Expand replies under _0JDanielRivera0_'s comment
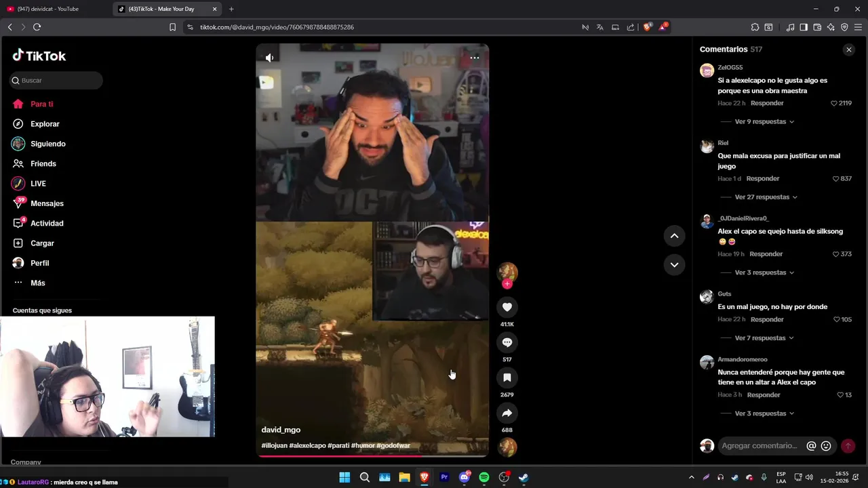 pos(764,272)
